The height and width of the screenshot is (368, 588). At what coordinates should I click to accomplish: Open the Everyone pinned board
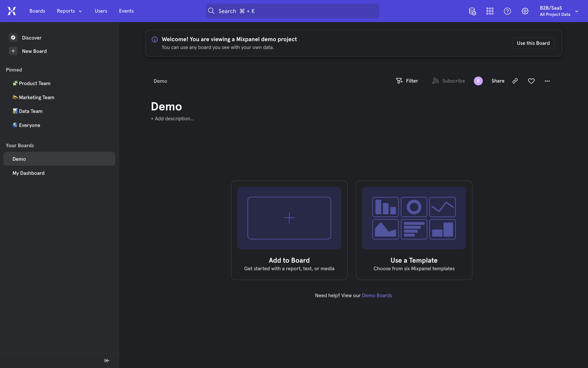(59, 125)
